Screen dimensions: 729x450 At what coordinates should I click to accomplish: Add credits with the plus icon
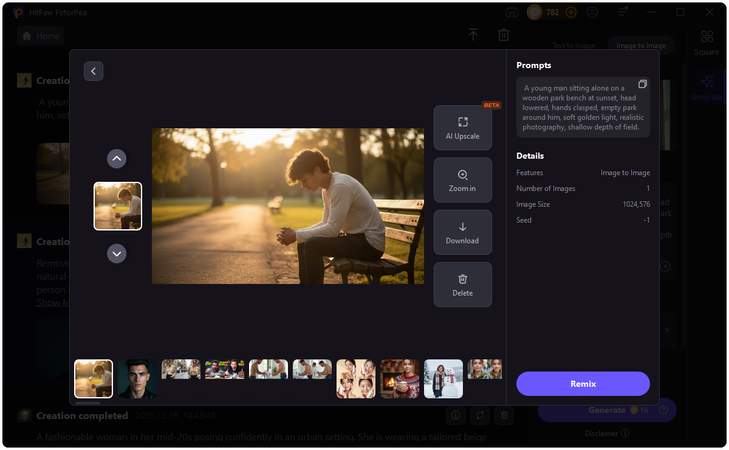click(571, 13)
